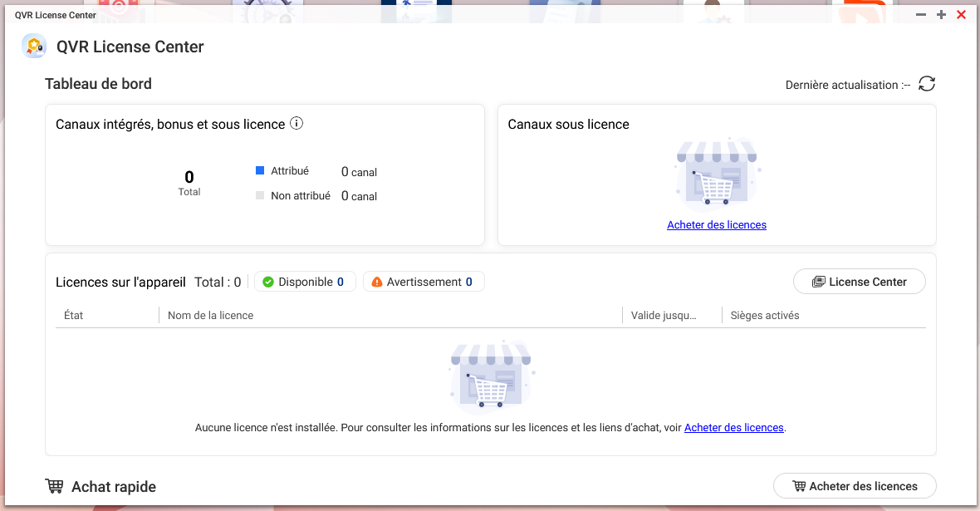Click the QVR License Center logo icon

[x=34, y=47]
